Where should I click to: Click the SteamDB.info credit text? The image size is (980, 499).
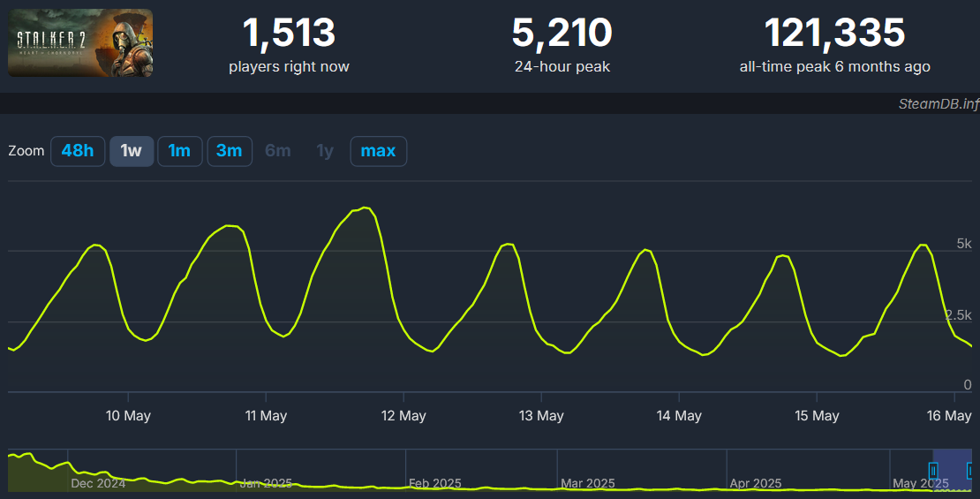(x=939, y=104)
